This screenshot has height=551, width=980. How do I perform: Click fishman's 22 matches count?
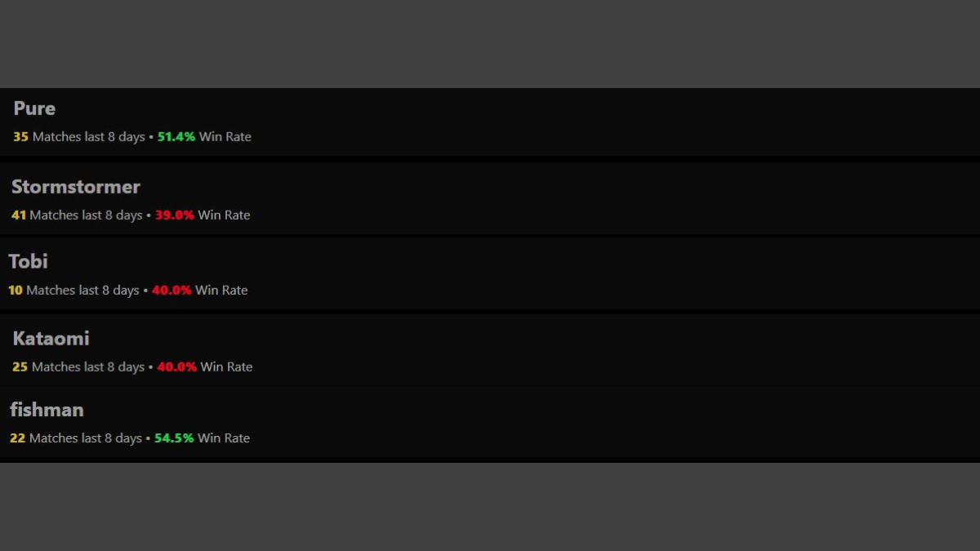[17, 438]
